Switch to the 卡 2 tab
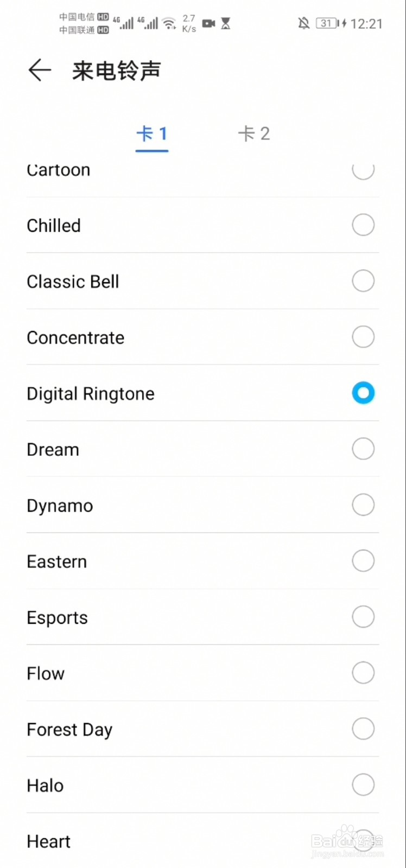Viewport: 406px width, 868px height. coord(254,134)
